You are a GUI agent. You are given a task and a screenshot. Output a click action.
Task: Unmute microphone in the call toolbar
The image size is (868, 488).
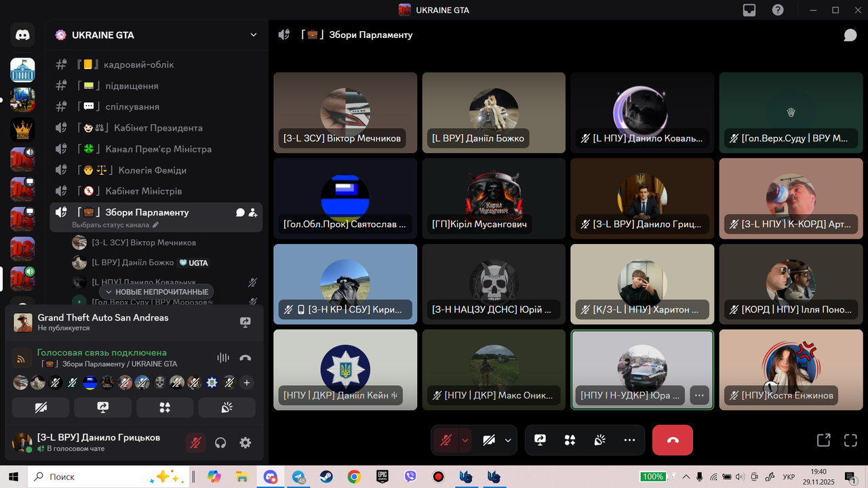click(446, 440)
